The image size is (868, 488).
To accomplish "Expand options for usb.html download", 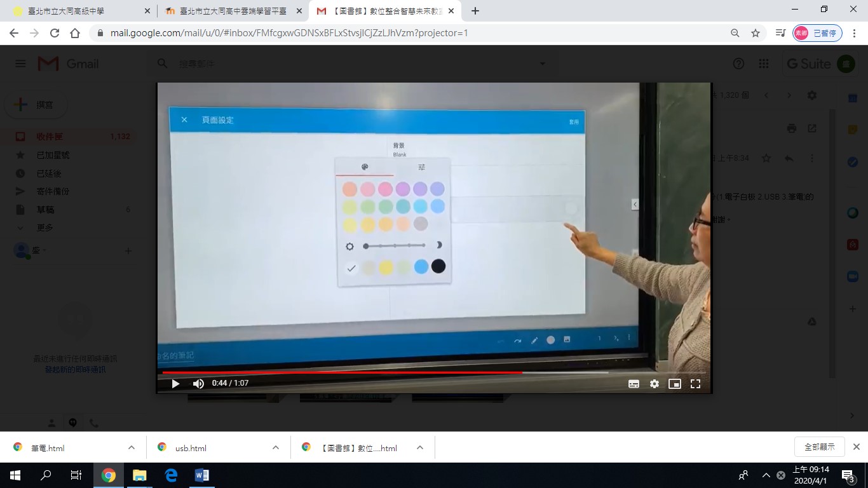I will (276, 447).
